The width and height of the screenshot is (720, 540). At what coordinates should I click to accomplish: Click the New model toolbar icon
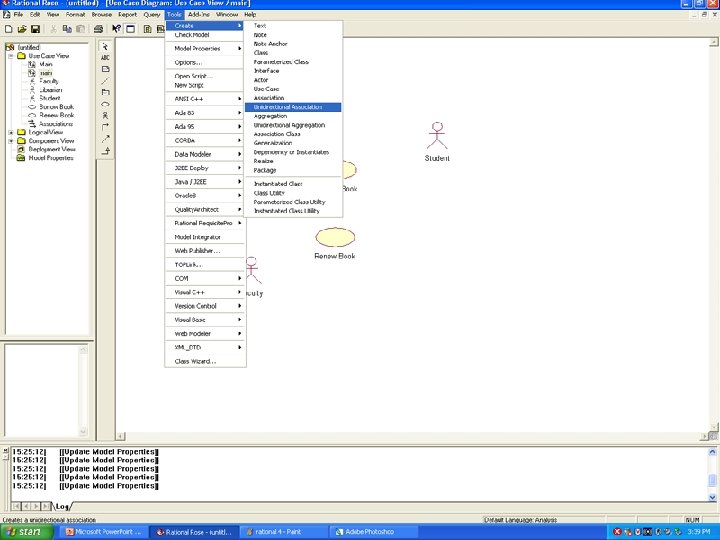(x=8, y=29)
